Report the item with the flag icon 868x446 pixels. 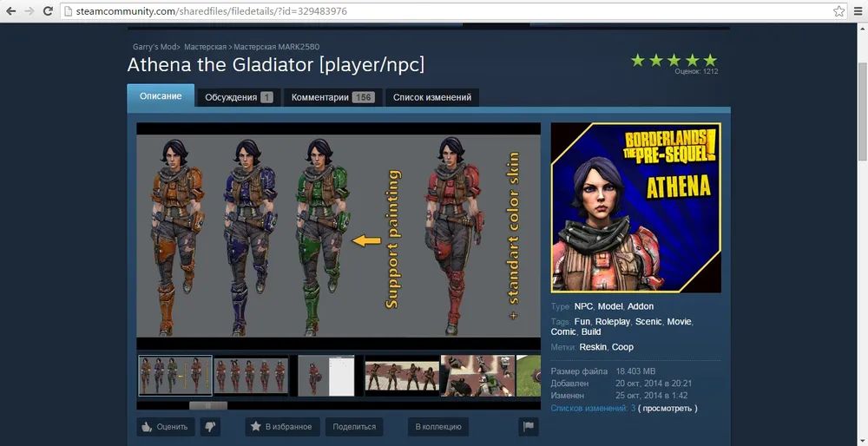tap(529, 427)
